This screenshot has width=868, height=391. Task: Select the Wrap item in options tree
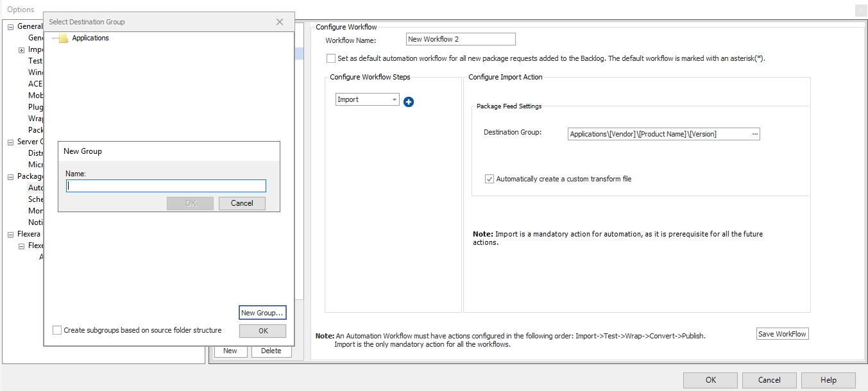coord(35,119)
